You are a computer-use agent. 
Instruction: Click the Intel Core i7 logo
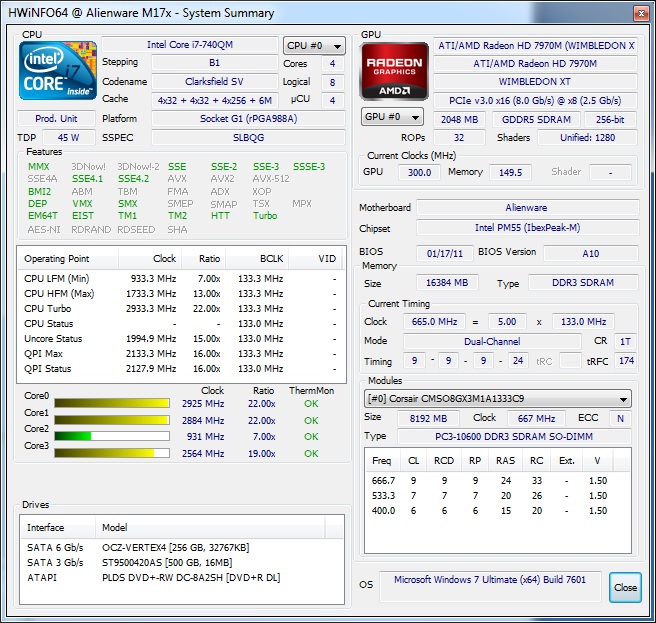(58, 70)
